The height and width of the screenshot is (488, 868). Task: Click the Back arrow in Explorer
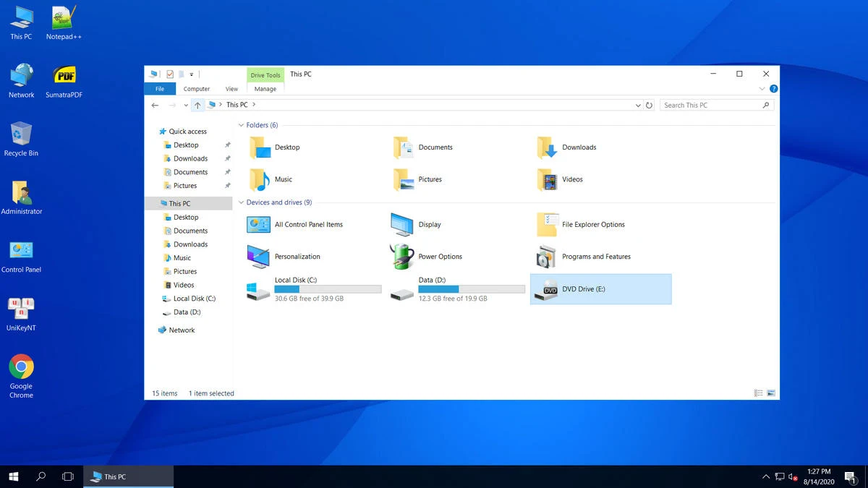(155, 105)
